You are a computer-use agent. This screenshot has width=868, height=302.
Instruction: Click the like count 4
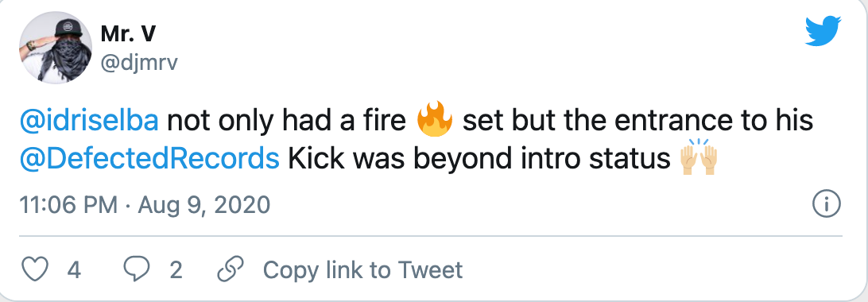tap(74, 270)
